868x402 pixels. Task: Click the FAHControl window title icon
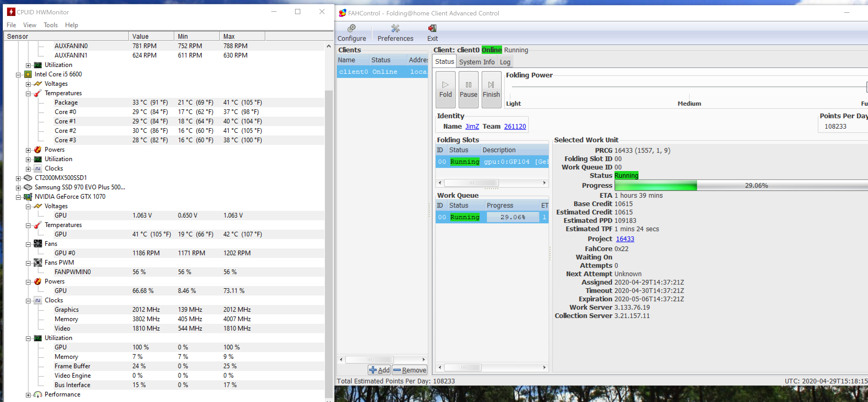pos(342,13)
